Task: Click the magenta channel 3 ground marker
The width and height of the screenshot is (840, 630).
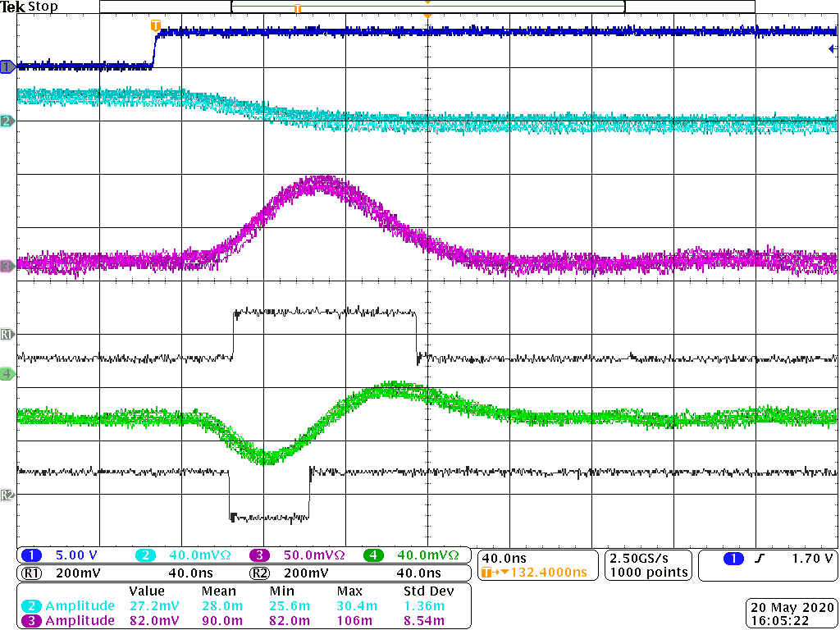Action: [7, 267]
